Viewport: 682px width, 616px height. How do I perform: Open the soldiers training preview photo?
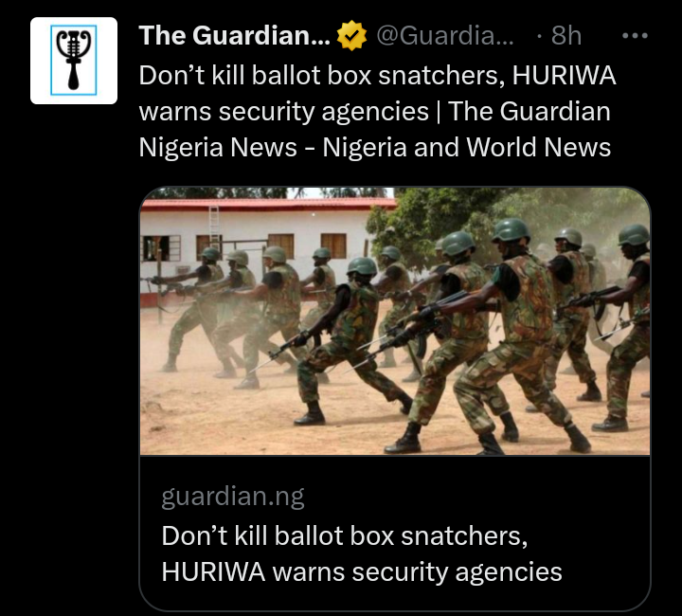[395, 321]
